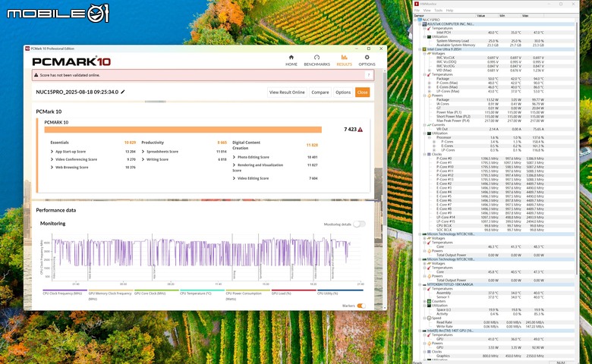
Task: Click the Counters icon under the MTFDKBA drive
Action: [x=429, y=301]
